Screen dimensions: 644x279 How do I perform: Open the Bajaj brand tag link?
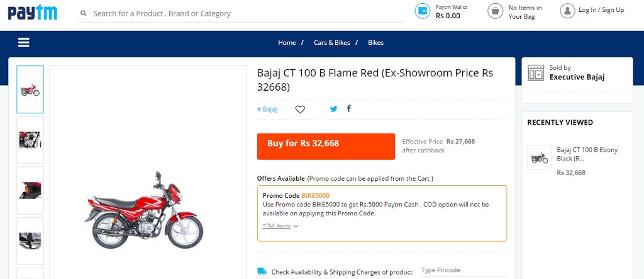click(x=267, y=109)
